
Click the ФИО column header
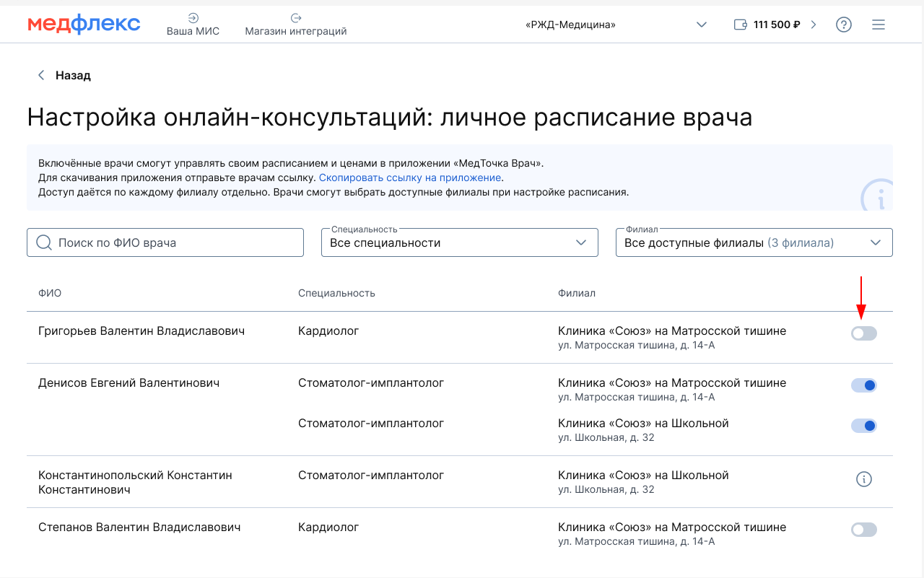[50, 293]
